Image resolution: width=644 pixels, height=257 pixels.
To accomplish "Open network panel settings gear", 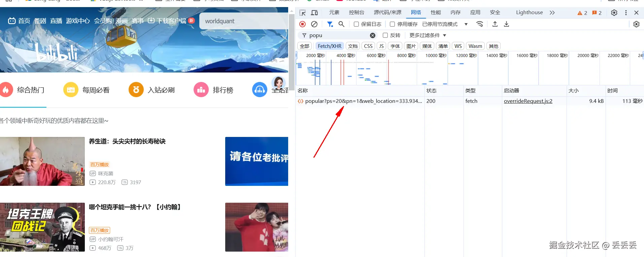I will (x=636, y=24).
